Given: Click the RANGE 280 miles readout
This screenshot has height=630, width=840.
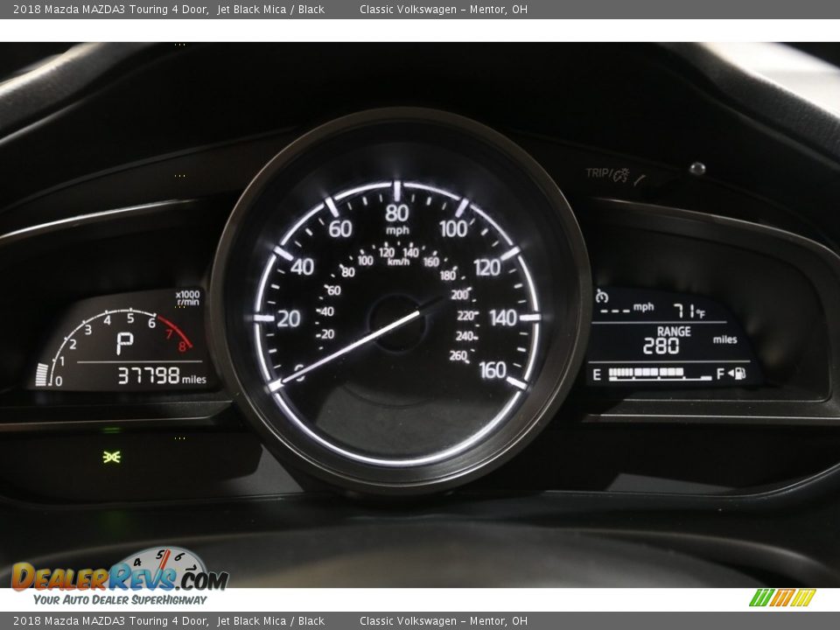Looking at the screenshot, I should click(672, 340).
